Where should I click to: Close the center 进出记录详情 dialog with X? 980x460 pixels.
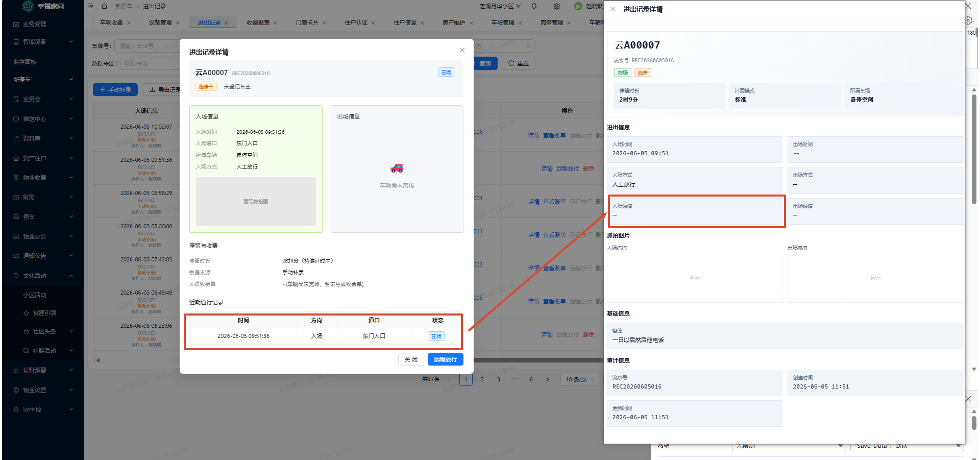pyautogui.click(x=462, y=50)
